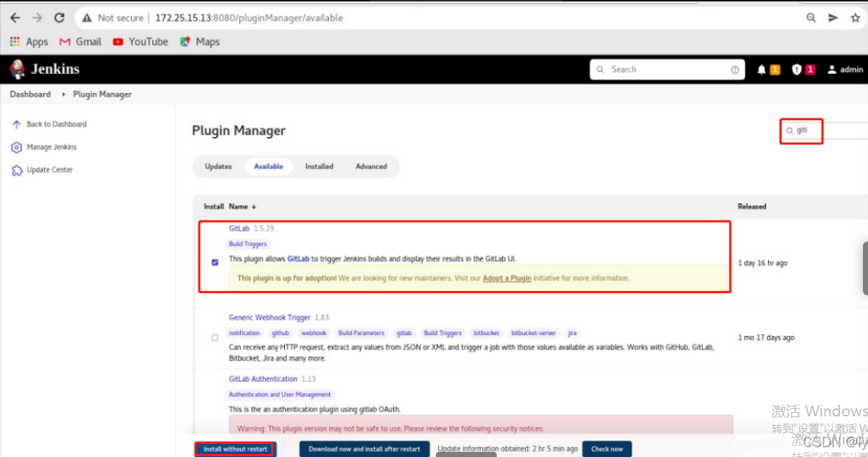Click the jira tag
The image size is (868, 457).
tap(572, 333)
